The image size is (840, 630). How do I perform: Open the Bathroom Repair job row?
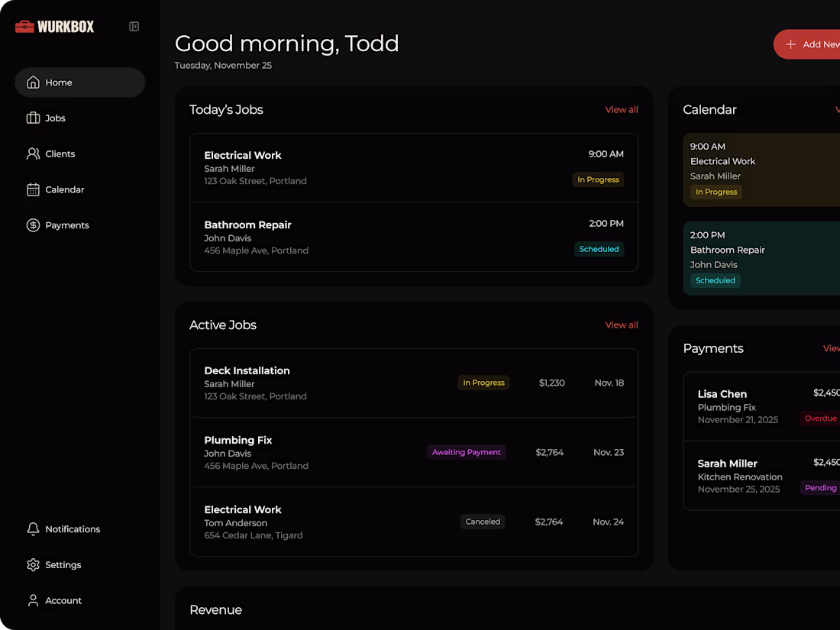click(x=414, y=237)
